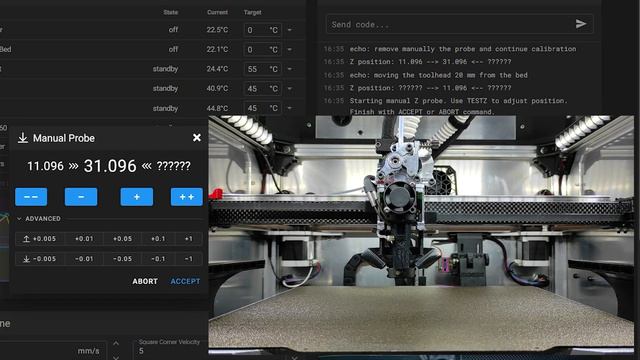Close the Manual Probe dialog
This screenshot has height=360, width=640.
[197, 138]
